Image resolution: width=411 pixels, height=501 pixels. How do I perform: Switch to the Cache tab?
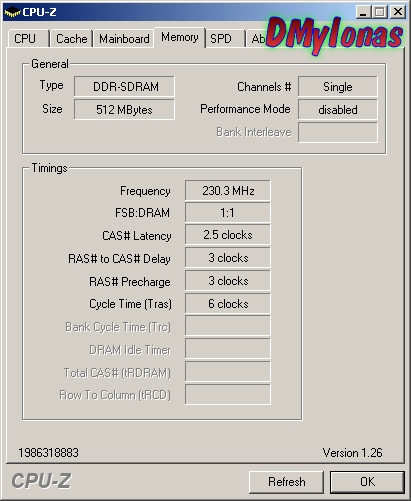[71, 39]
